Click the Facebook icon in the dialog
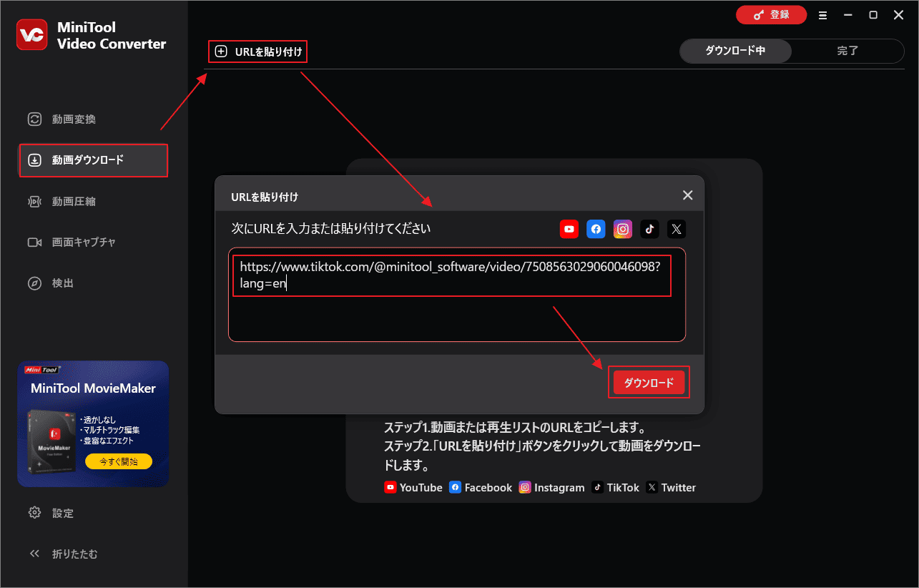The height and width of the screenshot is (588, 919). (596, 229)
